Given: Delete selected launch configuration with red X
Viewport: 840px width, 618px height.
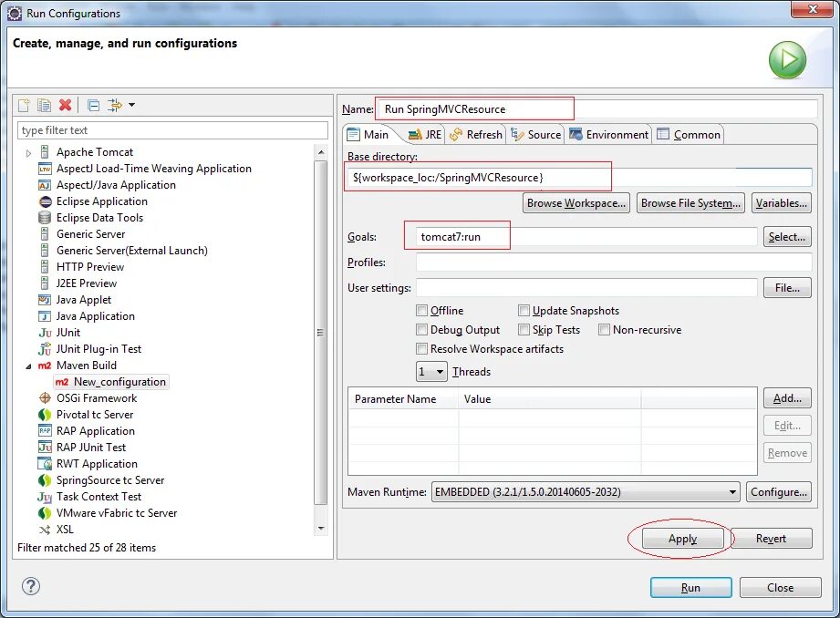Looking at the screenshot, I should pyautogui.click(x=66, y=105).
